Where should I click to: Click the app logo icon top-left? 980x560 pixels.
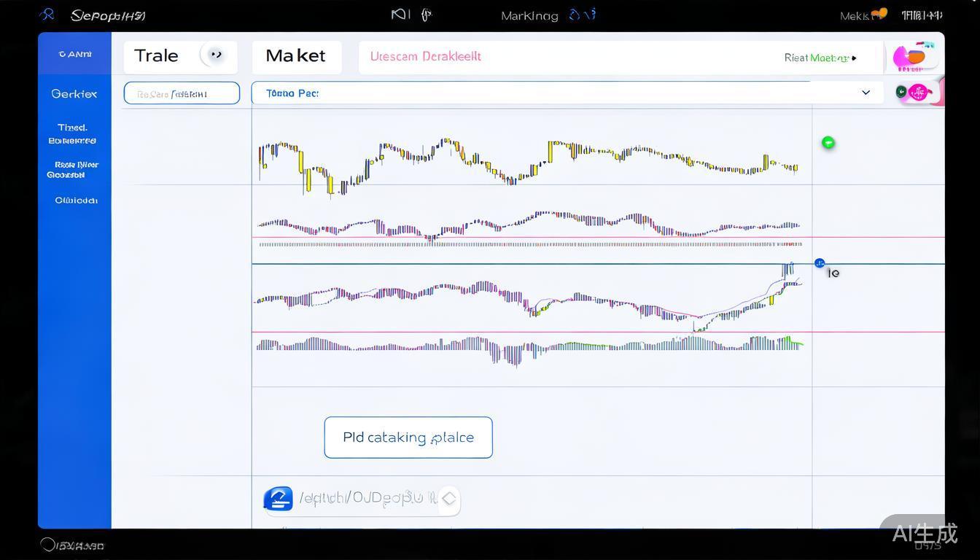[47, 14]
